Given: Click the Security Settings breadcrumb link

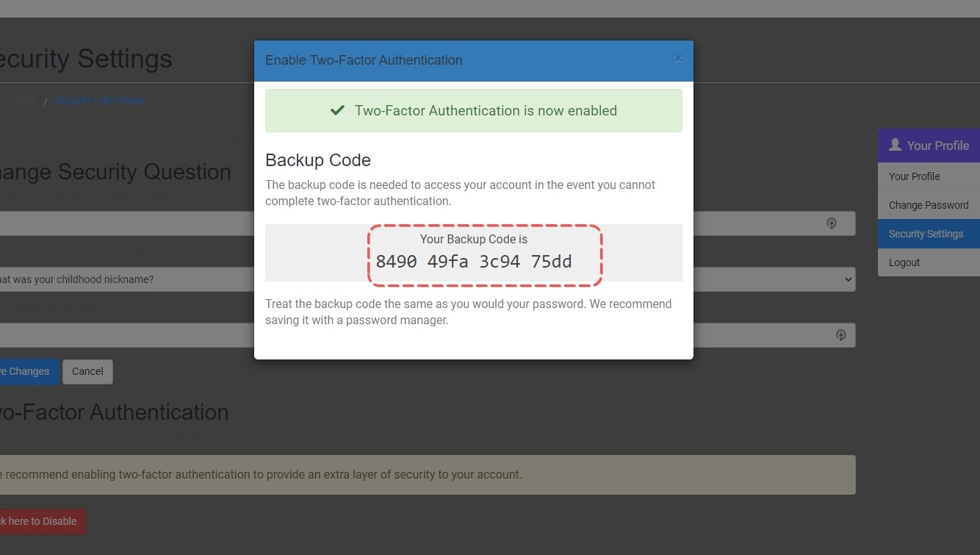Looking at the screenshot, I should 100,101.
